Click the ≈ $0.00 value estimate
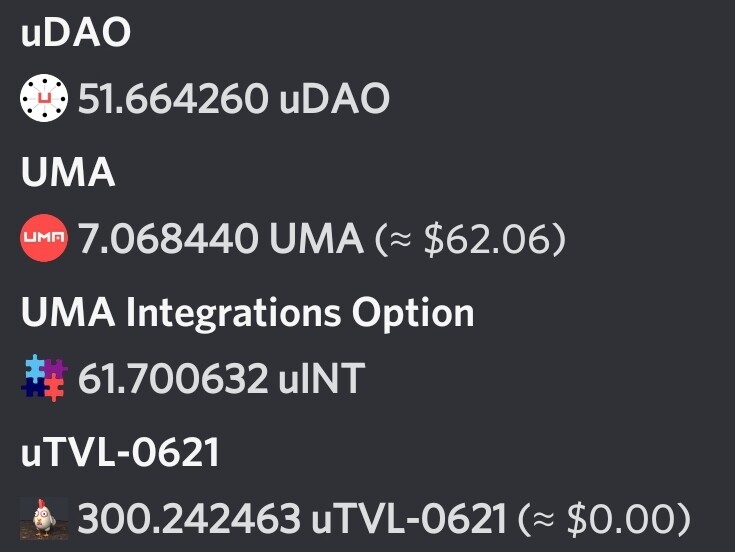This screenshot has width=735, height=552. (604, 520)
